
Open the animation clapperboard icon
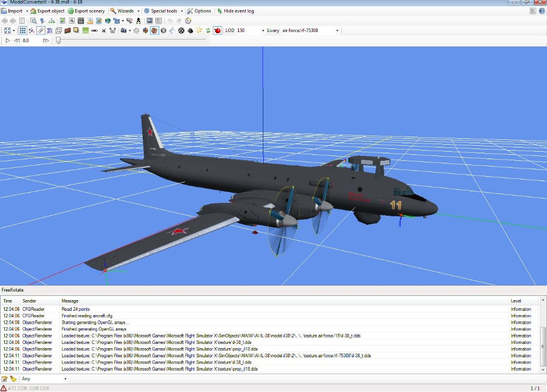click(81, 21)
